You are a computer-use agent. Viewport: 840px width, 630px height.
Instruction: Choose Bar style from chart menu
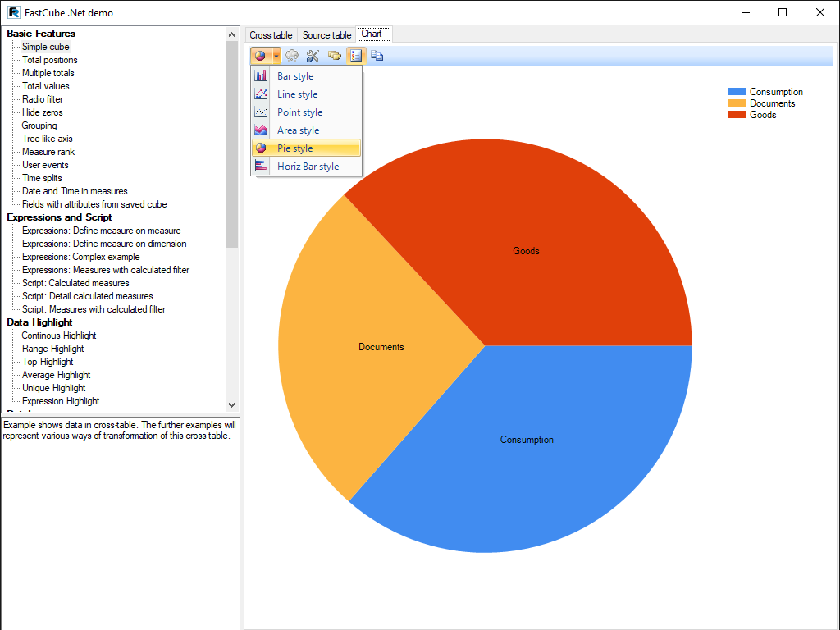[295, 76]
